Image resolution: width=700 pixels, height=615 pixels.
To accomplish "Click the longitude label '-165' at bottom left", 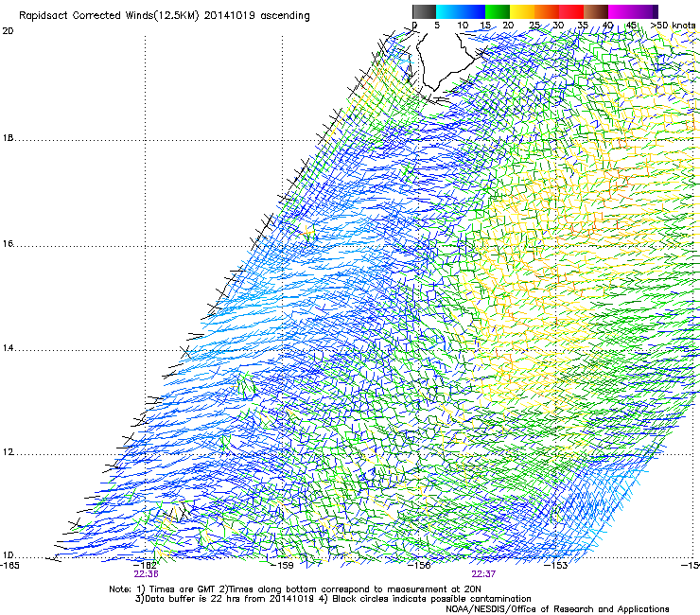I will 9,566.
